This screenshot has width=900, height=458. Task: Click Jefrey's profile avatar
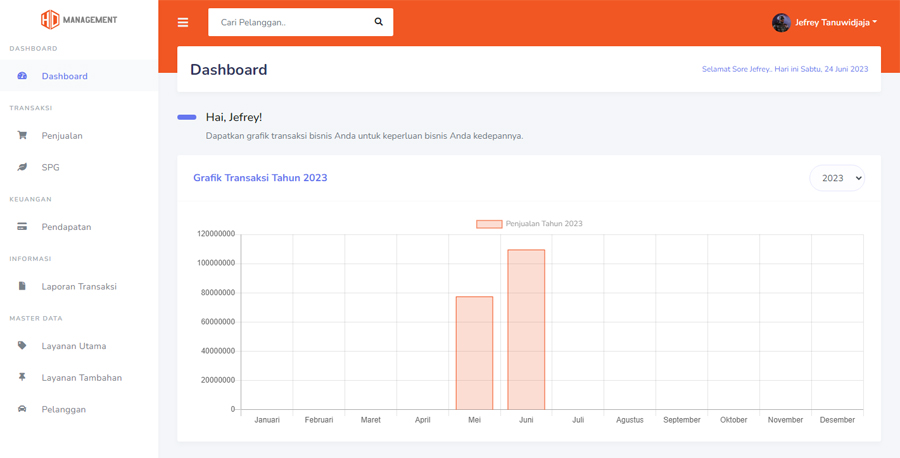(781, 23)
